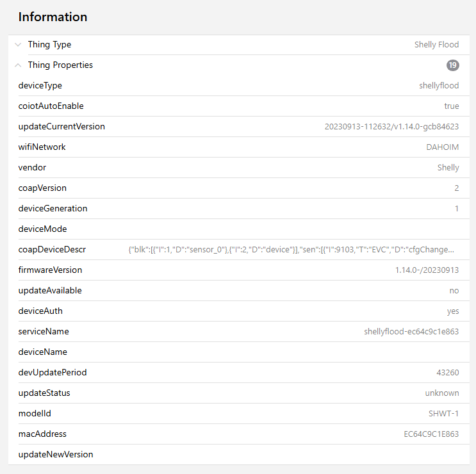Viewport: 476px width, 474px height.
Task: Click the Information panel heading
Action: [x=53, y=17]
